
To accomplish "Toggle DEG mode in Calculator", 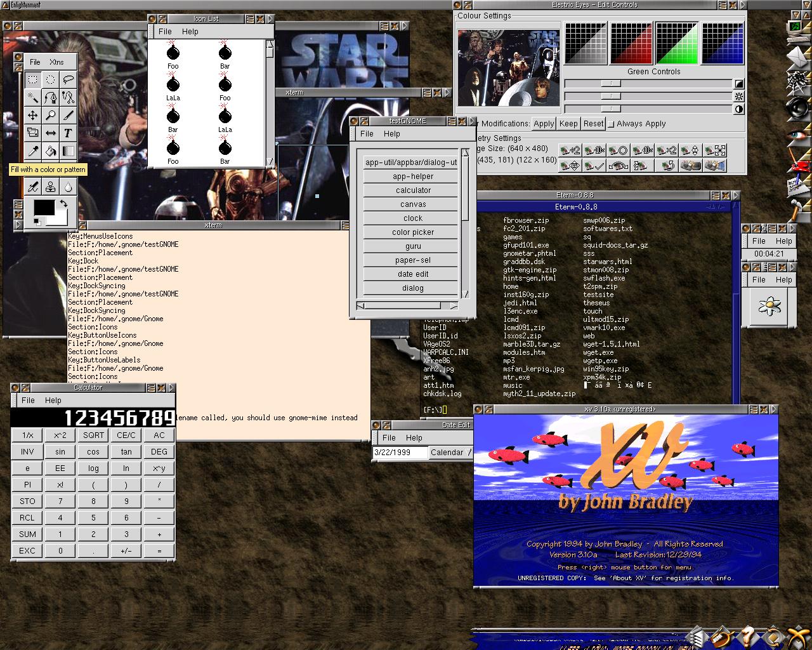I will pos(159,452).
